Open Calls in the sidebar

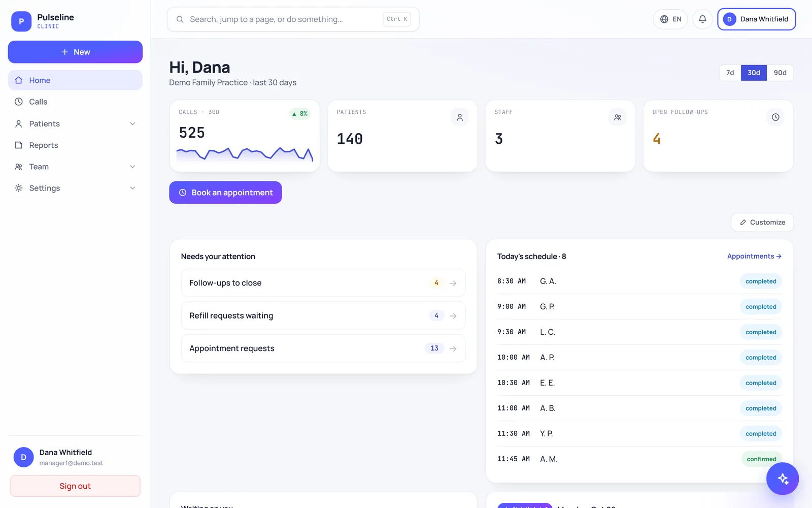pos(75,102)
